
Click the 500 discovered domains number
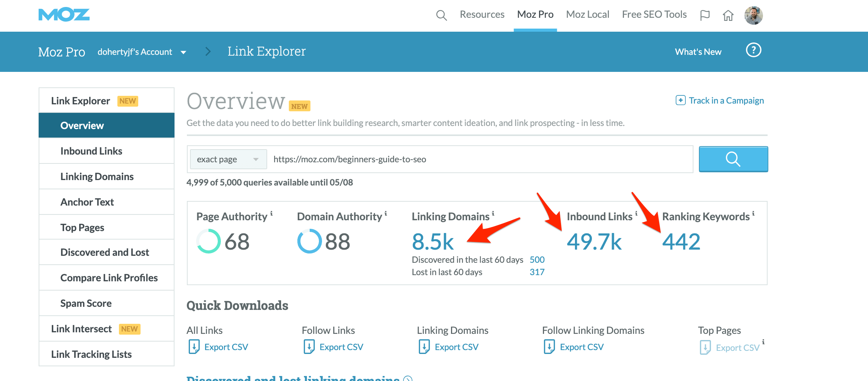(537, 260)
